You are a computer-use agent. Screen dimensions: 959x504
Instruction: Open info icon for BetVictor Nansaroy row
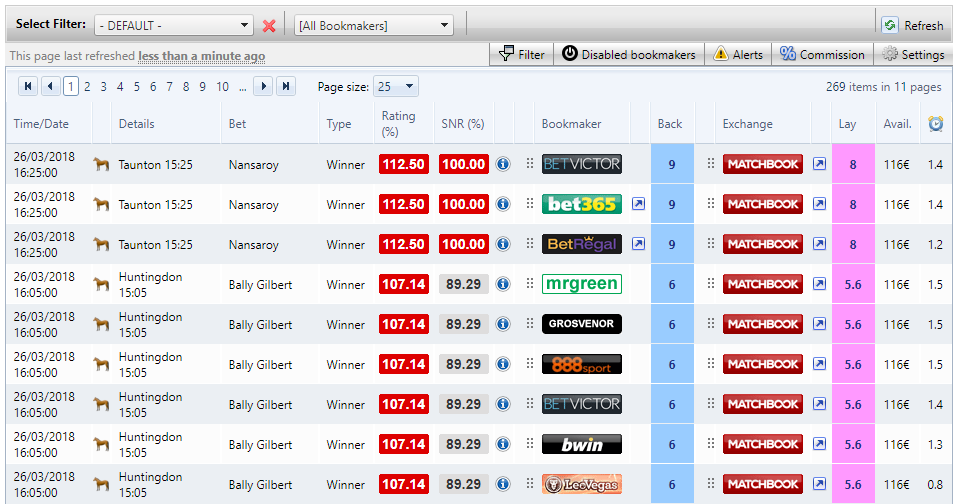click(x=503, y=164)
